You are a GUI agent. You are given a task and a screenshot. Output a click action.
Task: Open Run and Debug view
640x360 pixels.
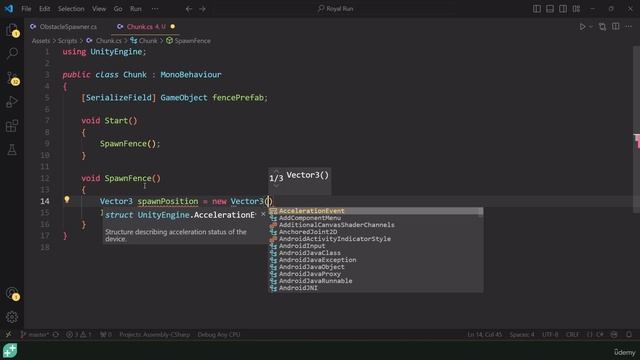point(12,102)
